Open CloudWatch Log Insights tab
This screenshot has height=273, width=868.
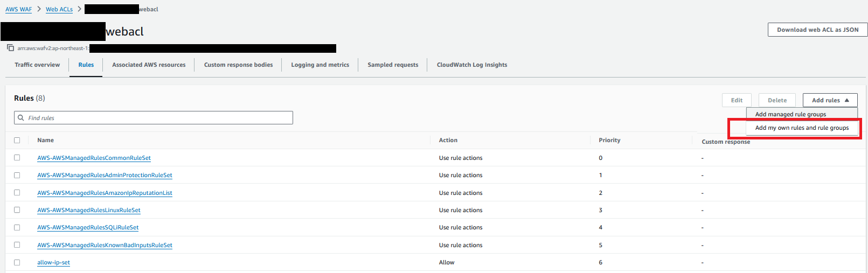(x=472, y=65)
